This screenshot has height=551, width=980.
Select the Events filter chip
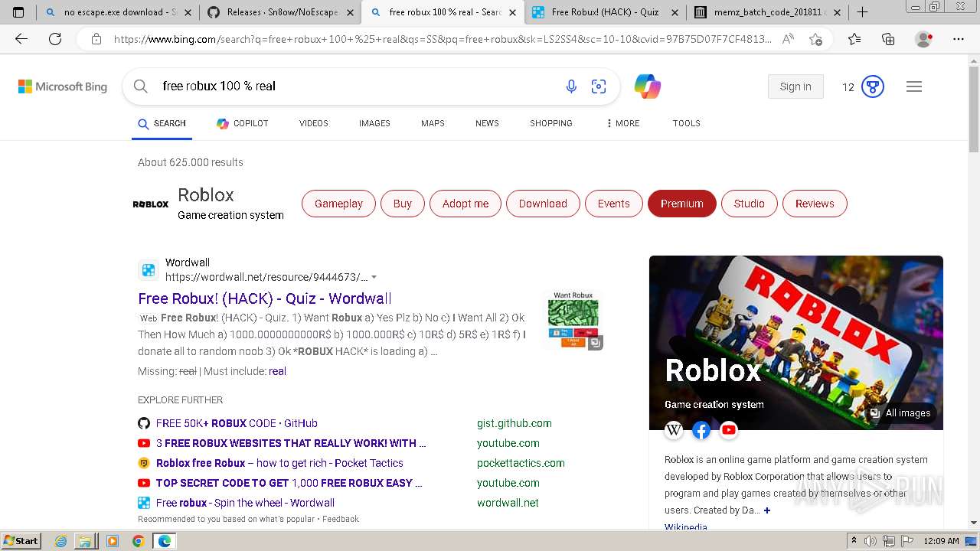point(614,204)
